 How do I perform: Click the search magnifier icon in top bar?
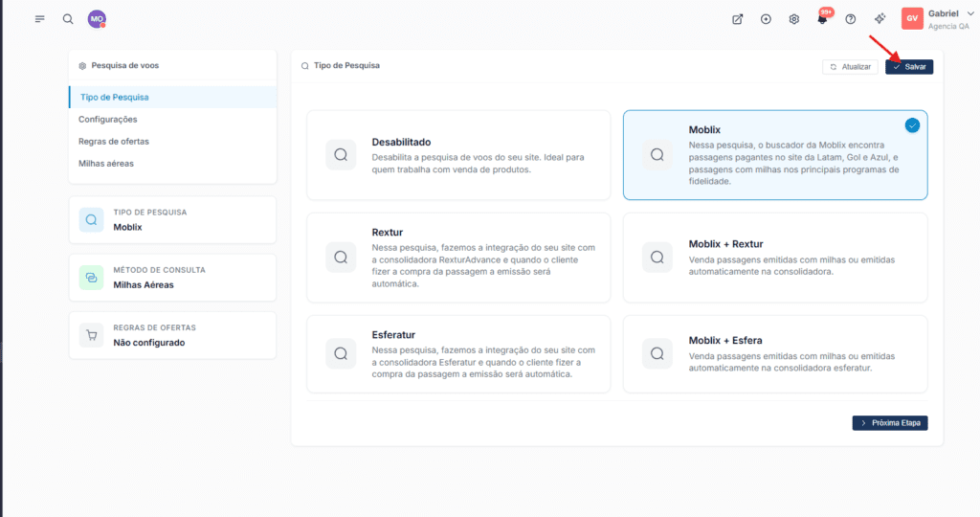[68, 19]
